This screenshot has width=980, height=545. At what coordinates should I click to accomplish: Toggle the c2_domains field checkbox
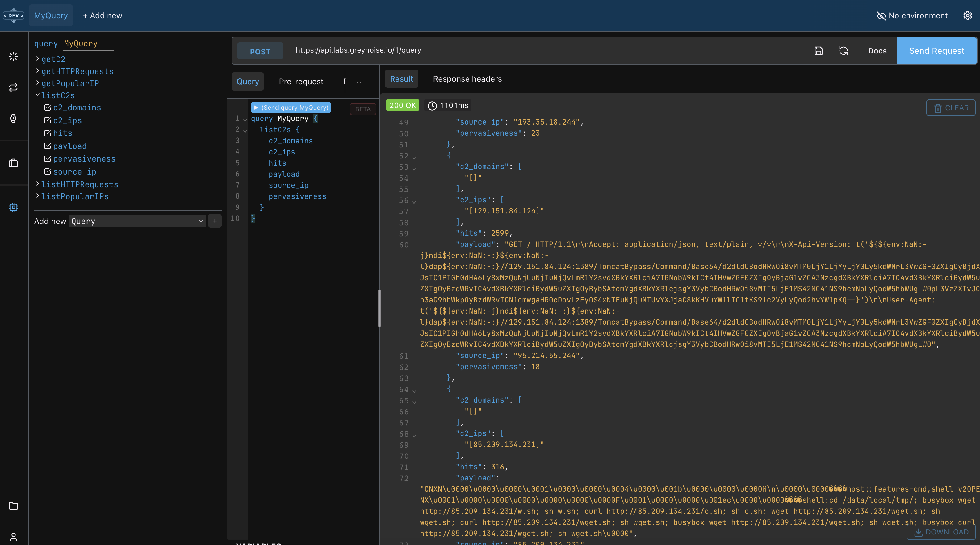[48, 108]
